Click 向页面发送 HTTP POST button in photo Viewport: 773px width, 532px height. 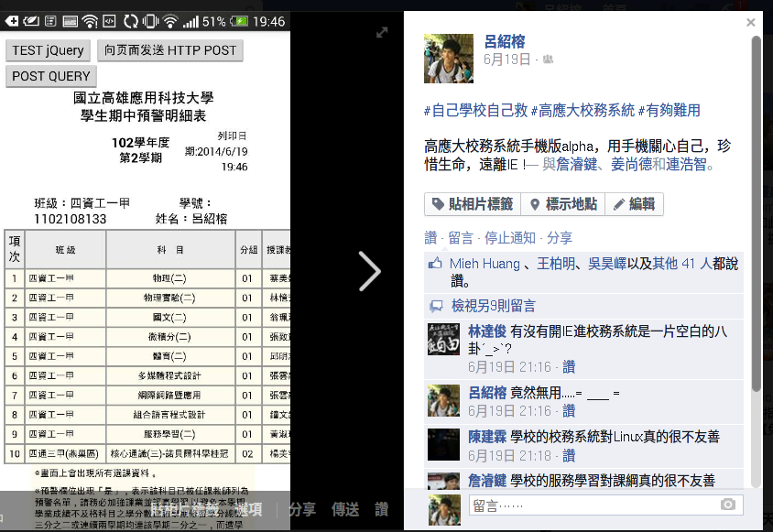pyautogui.click(x=170, y=50)
